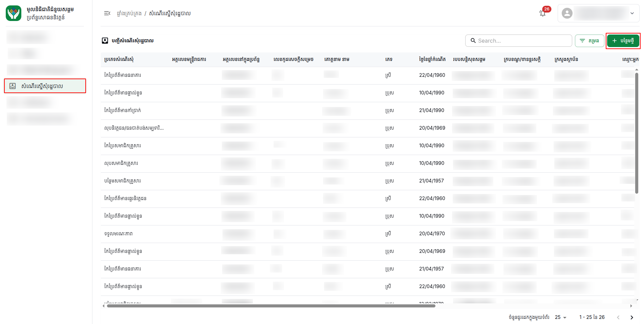Open row with request type កែប្រែព័ត៌មានផ្ទេរនិវត្តជន
This screenshot has width=644, height=324.
tap(367, 199)
